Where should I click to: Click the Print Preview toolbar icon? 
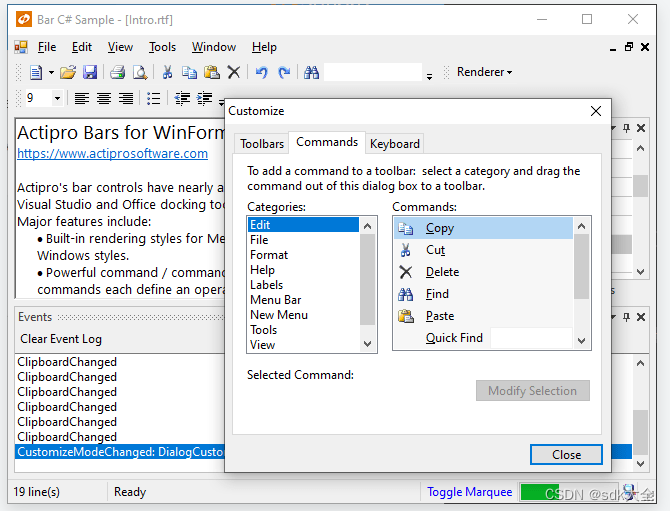pyautogui.click(x=140, y=73)
